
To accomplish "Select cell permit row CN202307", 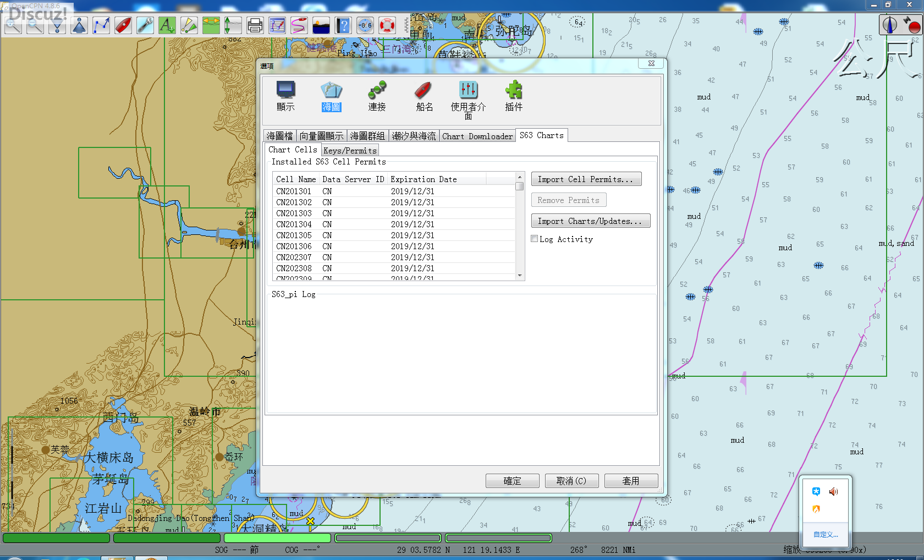I will (394, 257).
